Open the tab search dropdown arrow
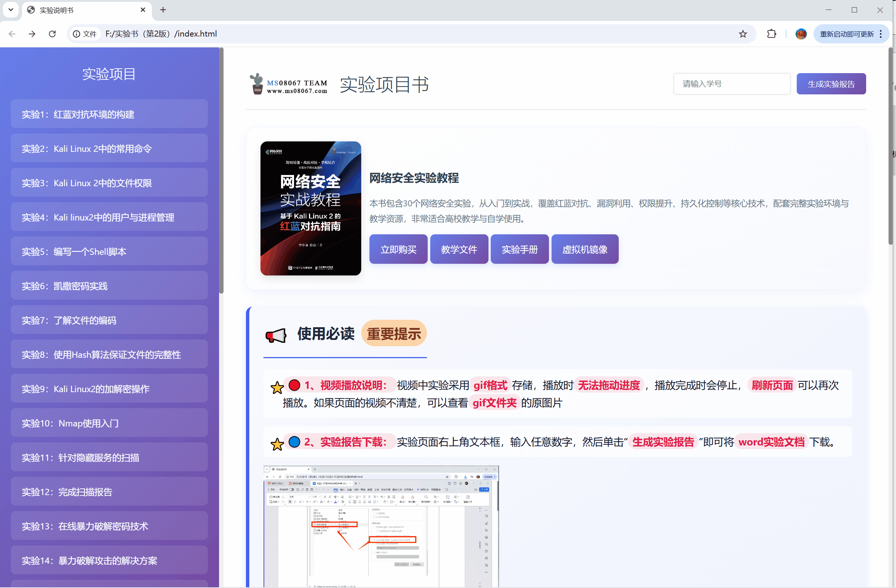The width and height of the screenshot is (896, 588). pos(11,10)
